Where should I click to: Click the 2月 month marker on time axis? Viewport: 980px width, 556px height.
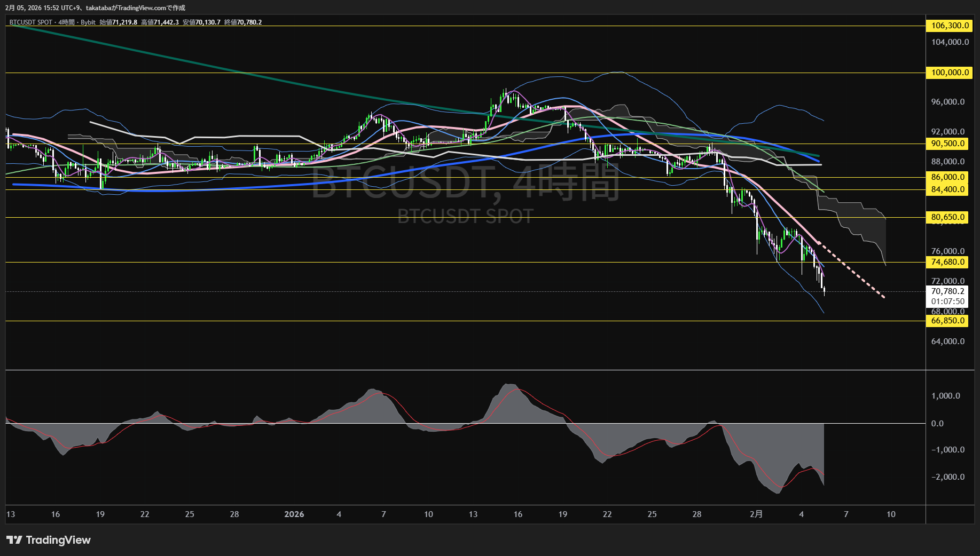pos(756,514)
